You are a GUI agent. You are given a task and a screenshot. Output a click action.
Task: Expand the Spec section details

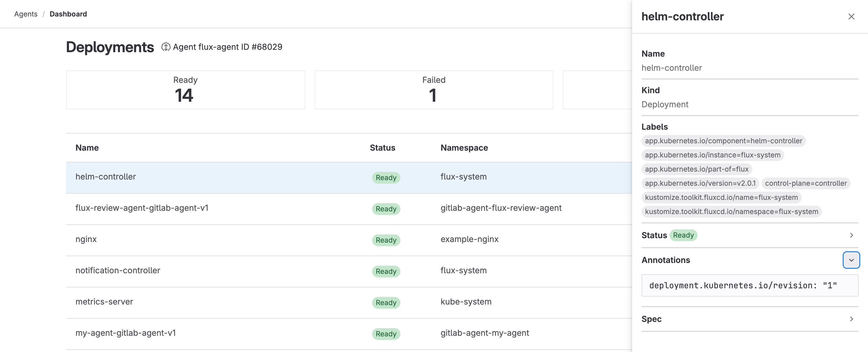coord(852,319)
